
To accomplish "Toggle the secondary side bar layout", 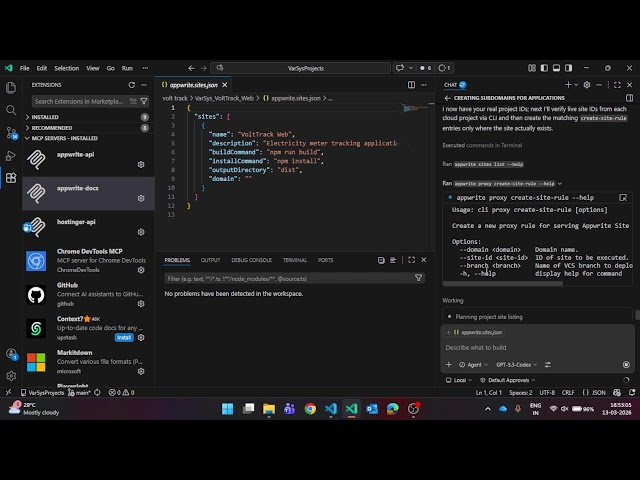I will tap(569, 68).
